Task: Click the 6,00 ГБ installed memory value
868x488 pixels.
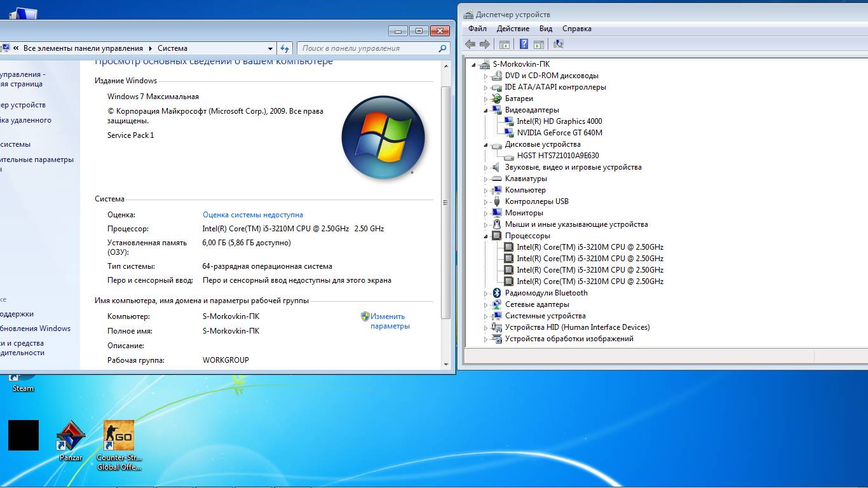Action: coord(247,243)
